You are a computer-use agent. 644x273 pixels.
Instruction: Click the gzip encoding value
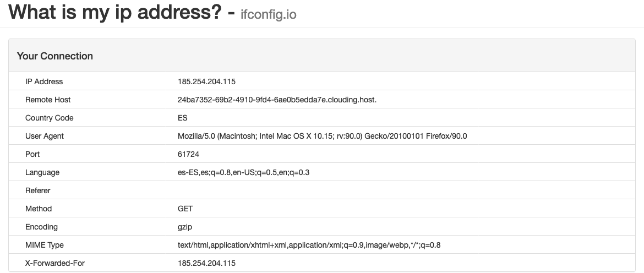click(x=185, y=227)
